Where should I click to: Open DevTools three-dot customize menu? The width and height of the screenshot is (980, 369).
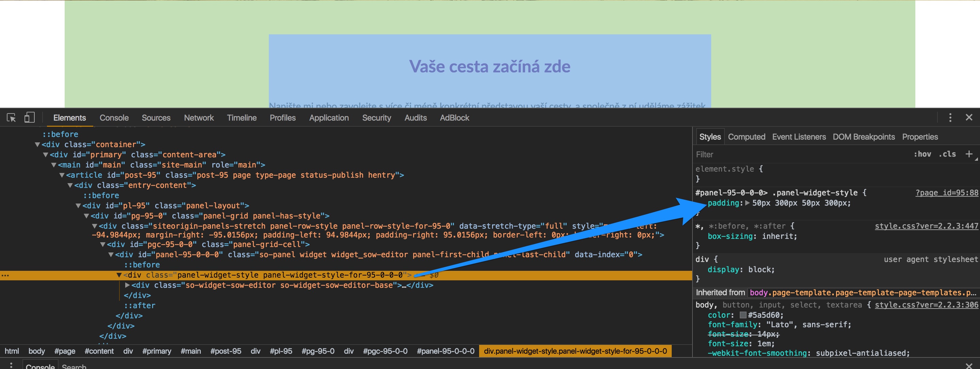pos(950,118)
